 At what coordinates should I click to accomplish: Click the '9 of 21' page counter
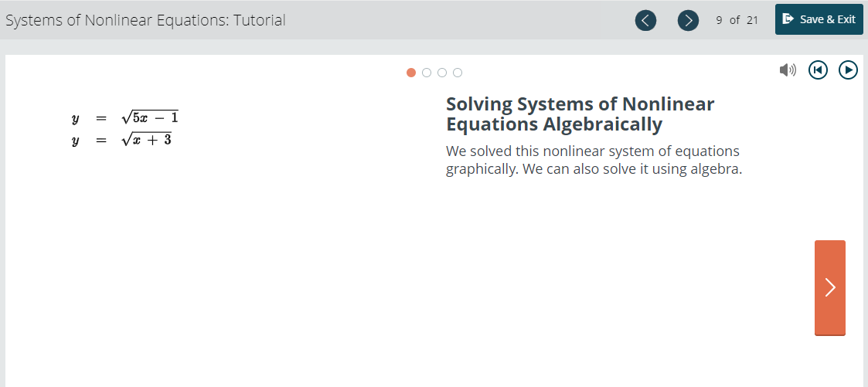pyautogui.click(x=737, y=20)
